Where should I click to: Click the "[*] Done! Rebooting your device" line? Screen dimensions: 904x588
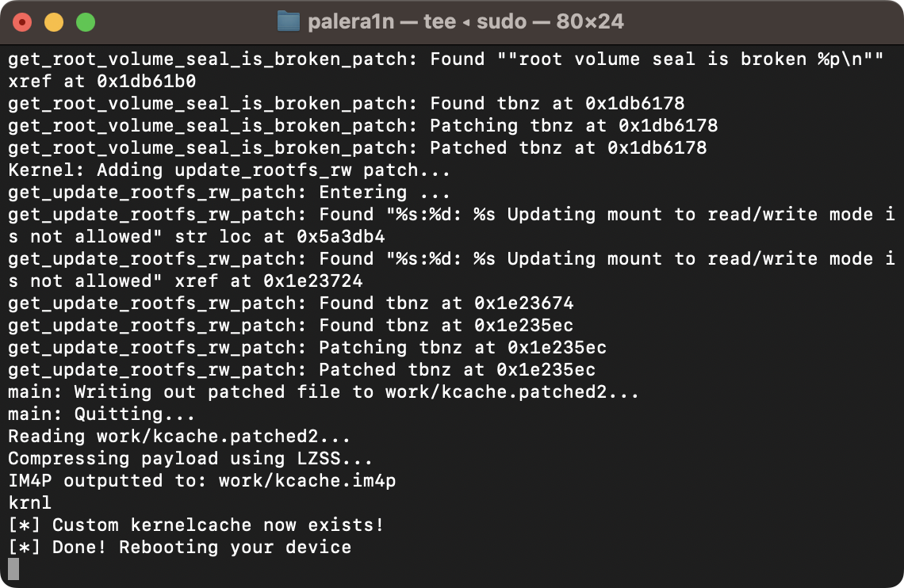[179, 547]
